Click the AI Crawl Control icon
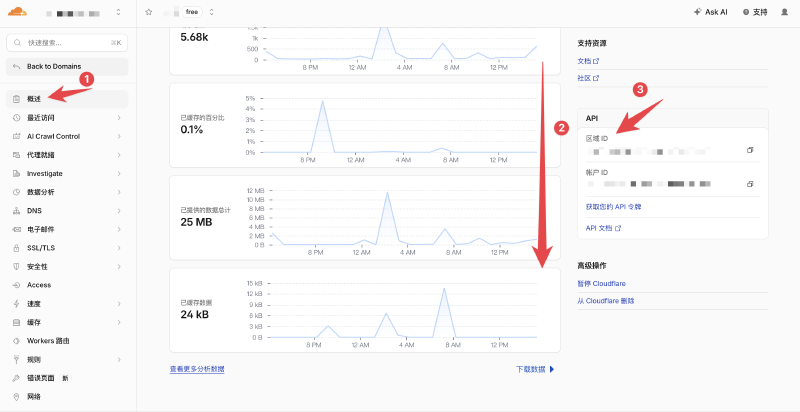This screenshot has height=412, width=800. pyautogui.click(x=16, y=136)
